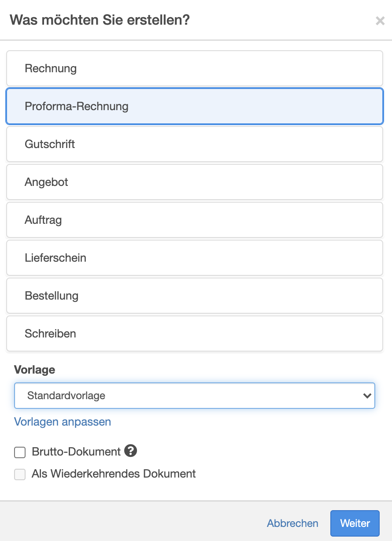Choose Auftrag as document type
This screenshot has width=392, height=541.
195,220
